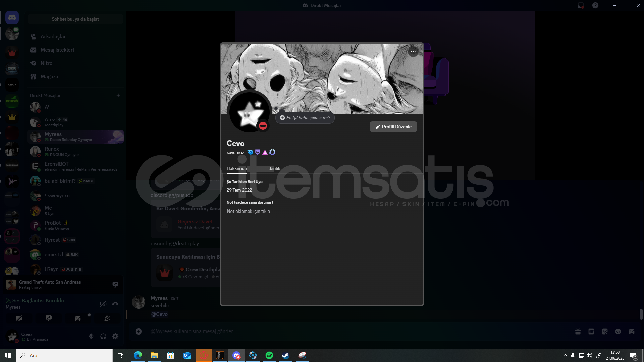The image size is (644, 362).
Task: Open Discord help question mark icon
Action: click(x=595, y=5)
